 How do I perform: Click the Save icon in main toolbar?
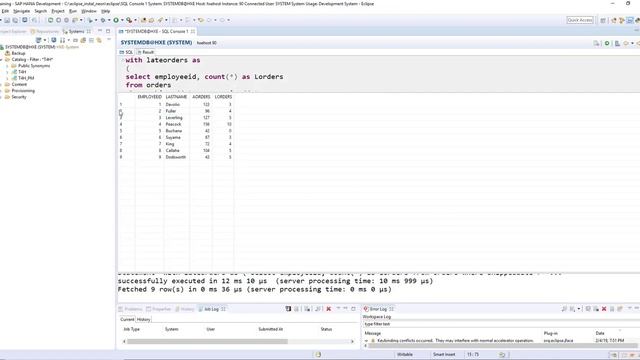click(x=7, y=20)
